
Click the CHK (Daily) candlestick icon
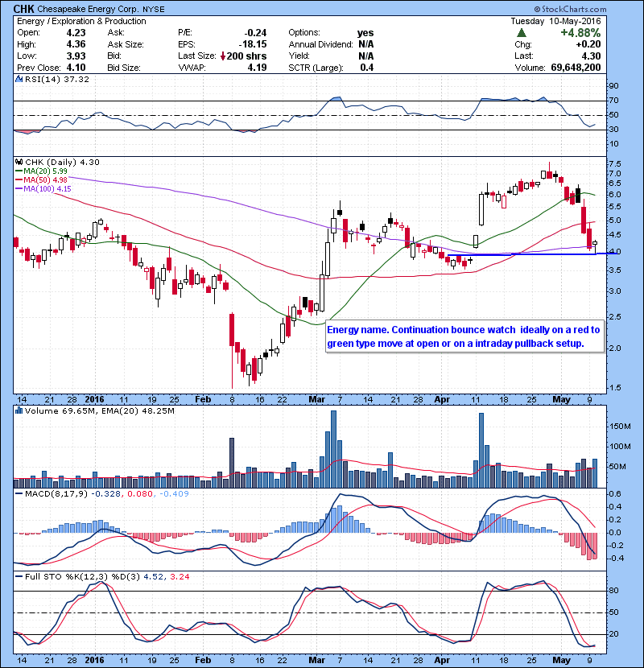tap(19, 162)
